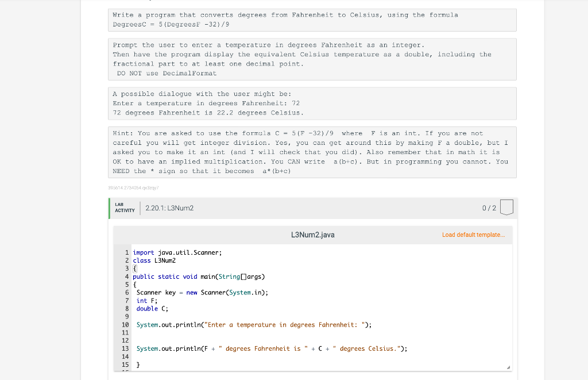Viewport: 588px width, 380px height.
Task: Click the Prompt the user instruction line
Action: point(269,45)
